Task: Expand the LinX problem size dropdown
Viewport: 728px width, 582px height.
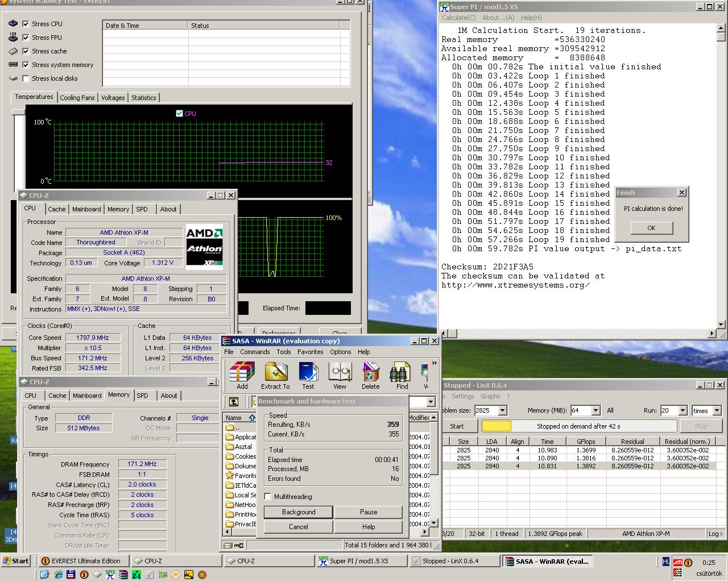Action: pos(502,410)
